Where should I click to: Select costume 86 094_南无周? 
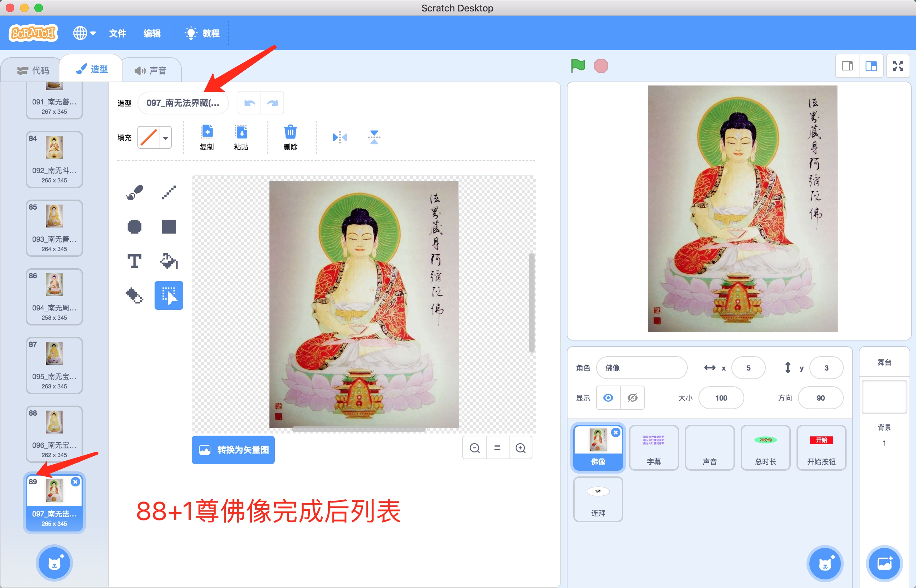54,297
